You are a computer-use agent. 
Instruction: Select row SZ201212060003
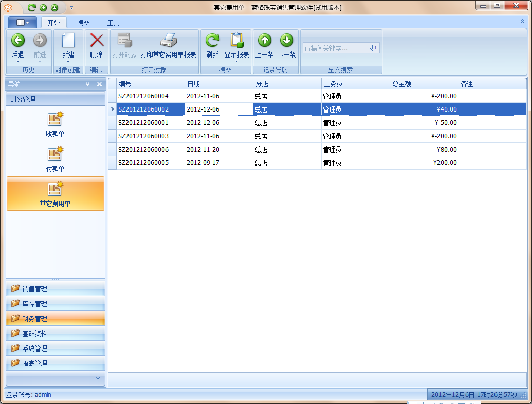pos(317,136)
